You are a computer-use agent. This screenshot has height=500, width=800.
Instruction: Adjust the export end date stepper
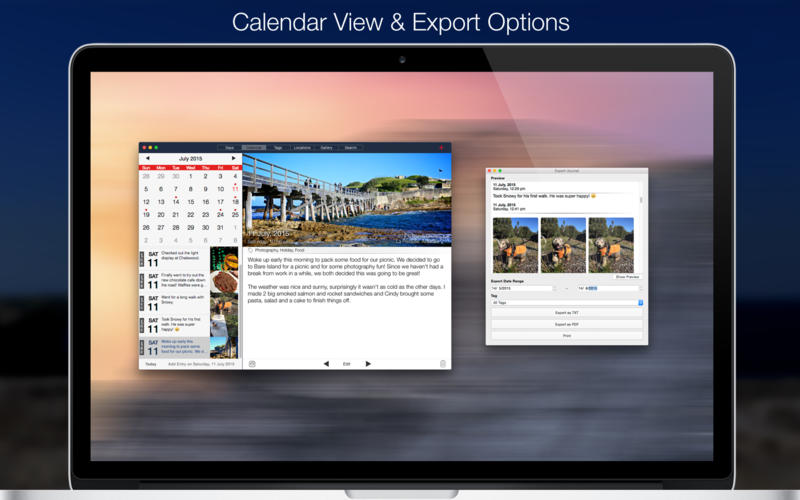coord(641,288)
